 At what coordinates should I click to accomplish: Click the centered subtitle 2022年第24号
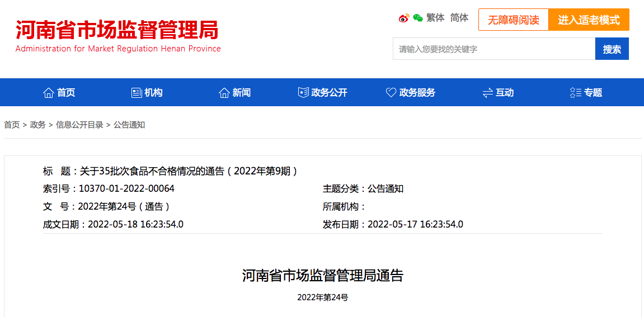[323, 297]
